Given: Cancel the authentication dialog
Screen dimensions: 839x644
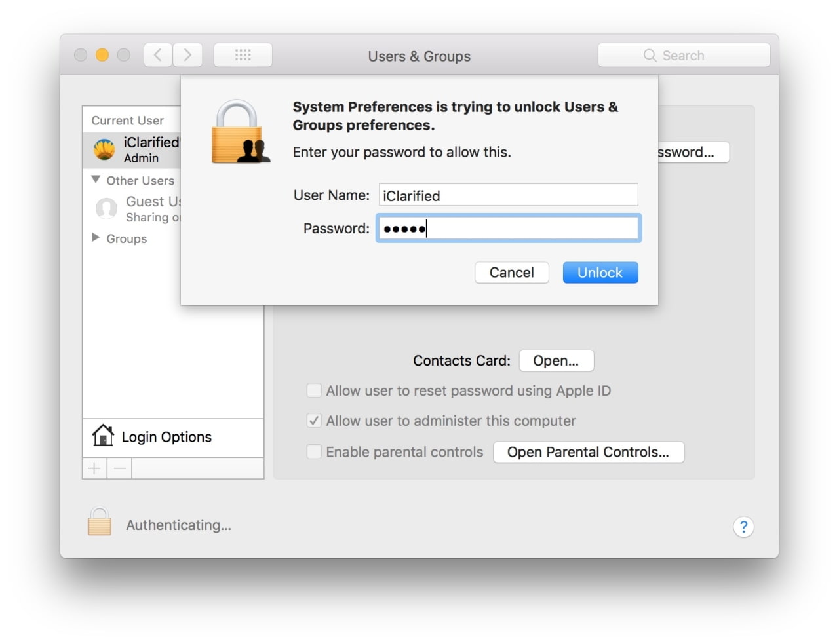Looking at the screenshot, I should (x=511, y=273).
